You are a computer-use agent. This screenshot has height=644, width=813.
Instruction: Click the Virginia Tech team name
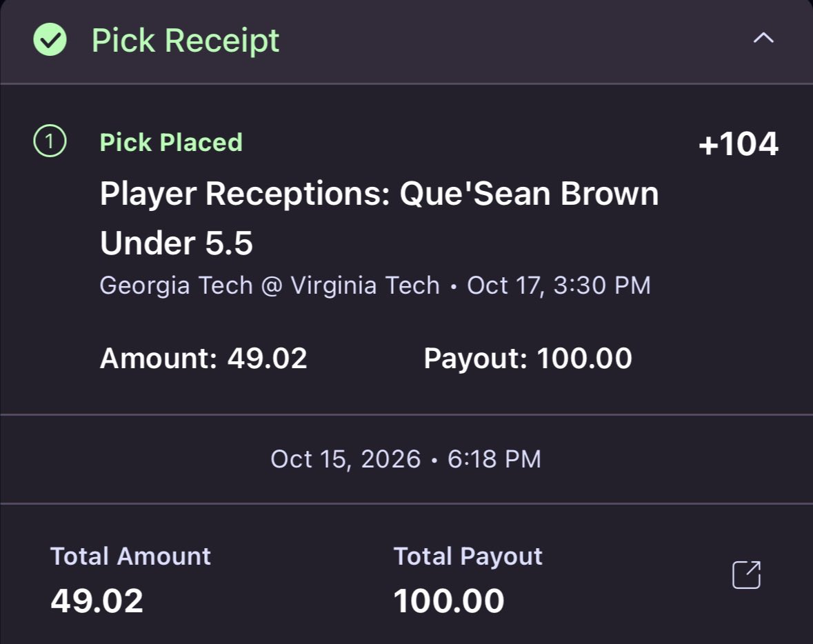pyautogui.click(x=365, y=285)
